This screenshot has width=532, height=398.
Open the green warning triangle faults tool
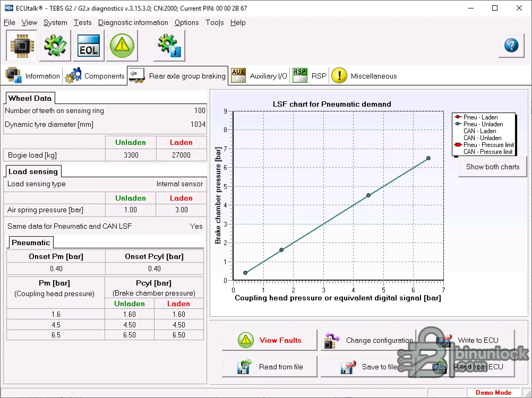coord(122,46)
